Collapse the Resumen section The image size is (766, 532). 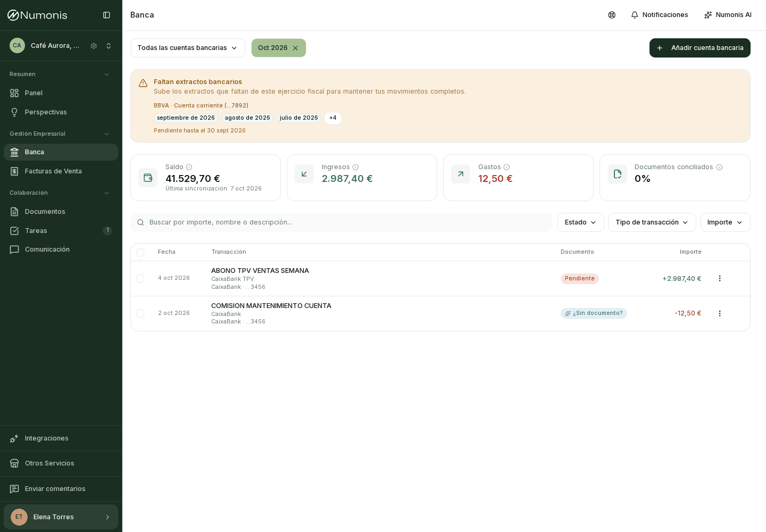(x=106, y=74)
